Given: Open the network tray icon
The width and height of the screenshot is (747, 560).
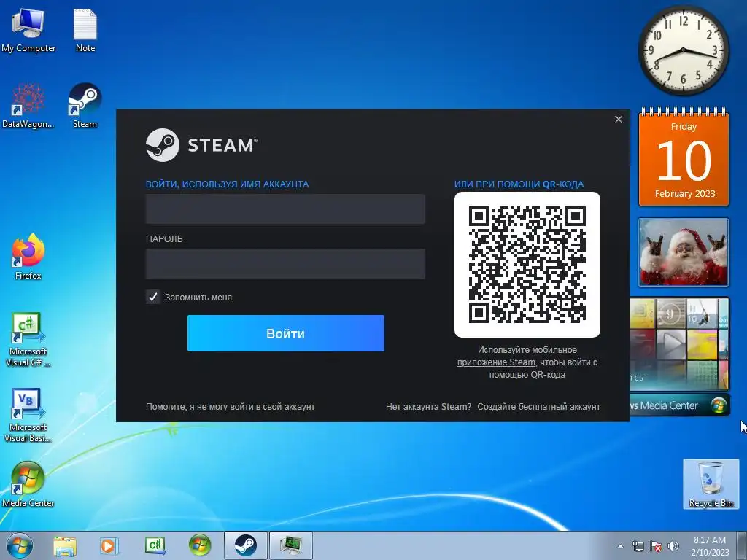Looking at the screenshot, I should (638, 546).
